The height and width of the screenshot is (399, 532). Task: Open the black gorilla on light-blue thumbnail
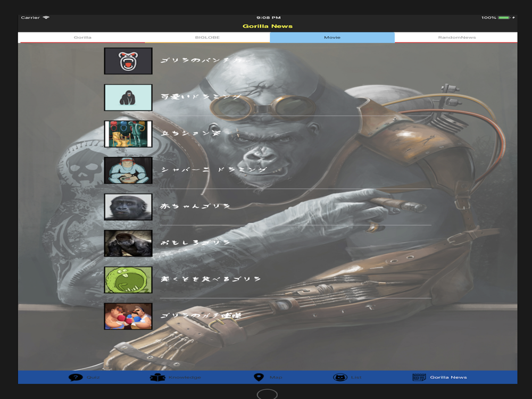128,97
